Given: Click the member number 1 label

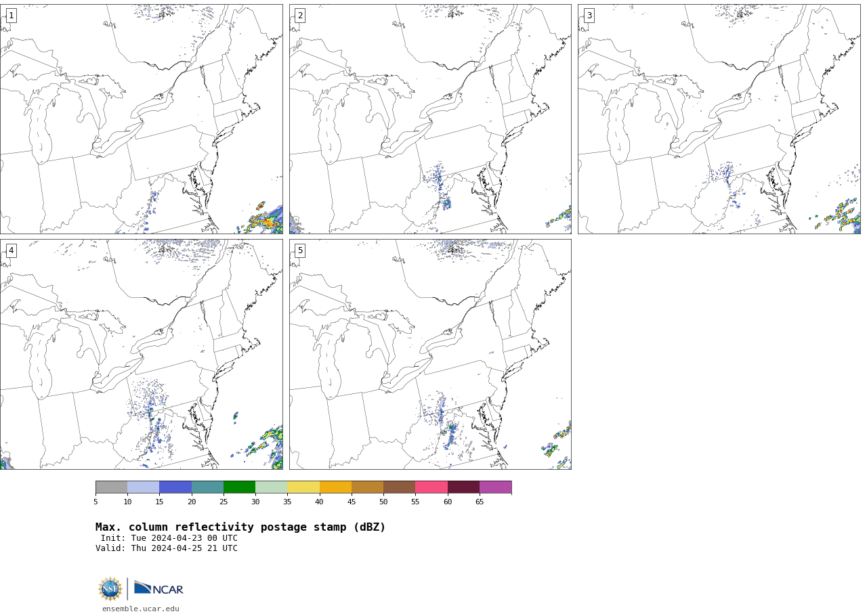Looking at the screenshot, I should [x=11, y=16].
